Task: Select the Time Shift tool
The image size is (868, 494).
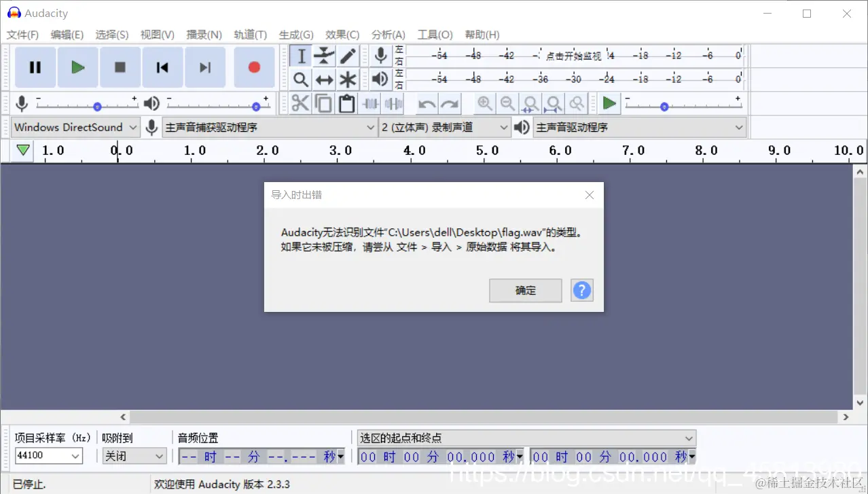Action: tap(324, 80)
